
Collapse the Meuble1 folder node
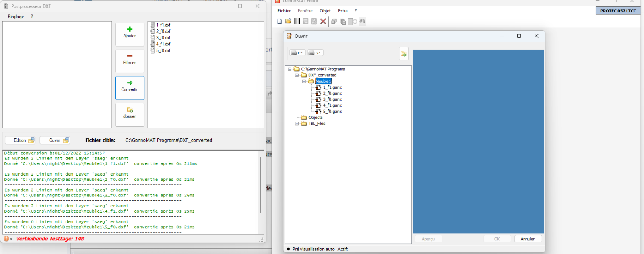tap(304, 81)
